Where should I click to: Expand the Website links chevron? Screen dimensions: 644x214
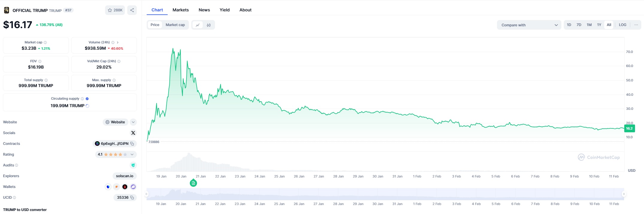pos(133,122)
